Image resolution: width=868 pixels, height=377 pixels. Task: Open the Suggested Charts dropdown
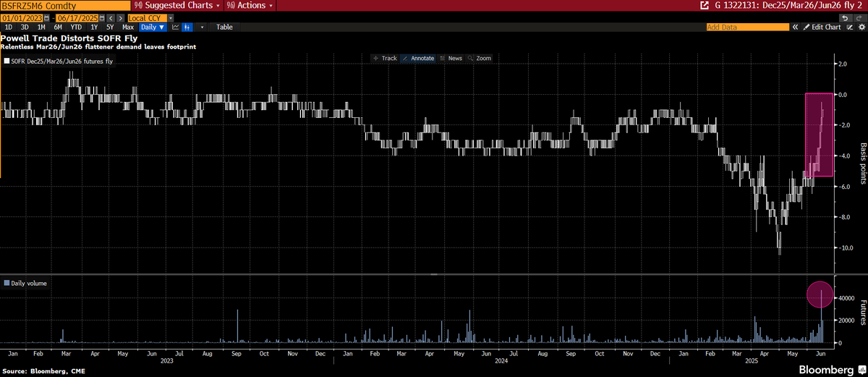178,5
